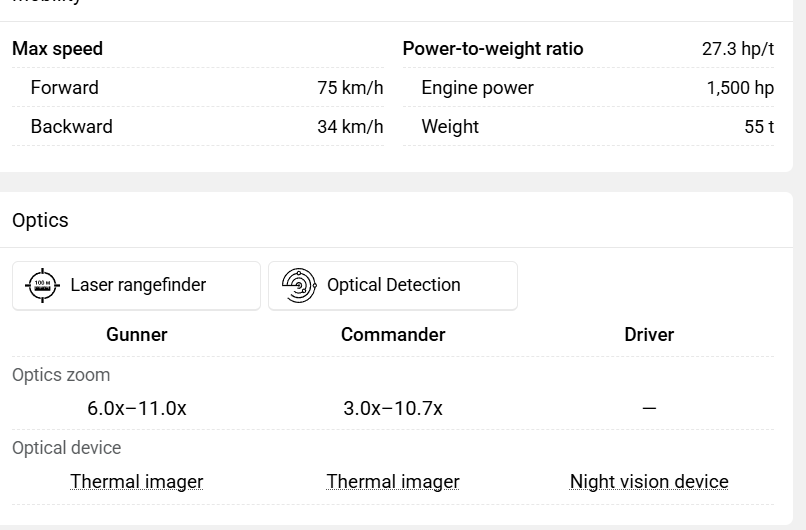Click the Forward speed 75 km/h value
The height and width of the screenshot is (530, 806).
pos(350,88)
